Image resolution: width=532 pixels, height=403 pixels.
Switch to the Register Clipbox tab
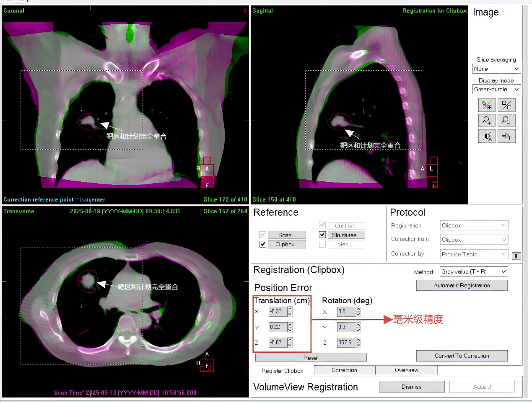pyautogui.click(x=282, y=371)
